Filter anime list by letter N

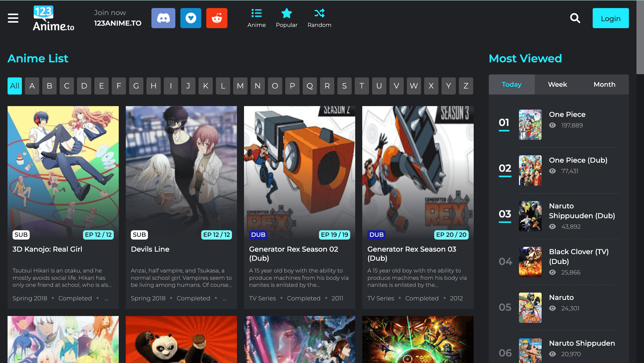pos(258,86)
